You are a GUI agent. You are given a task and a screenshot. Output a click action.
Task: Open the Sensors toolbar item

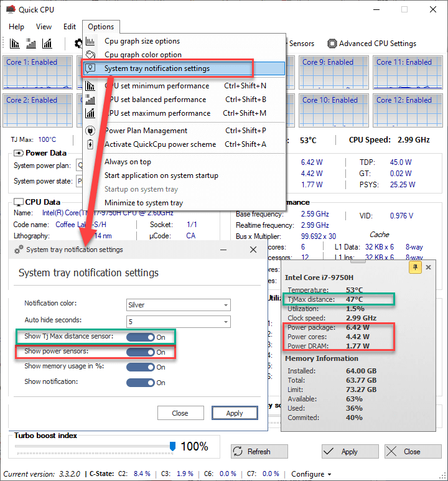(302, 44)
